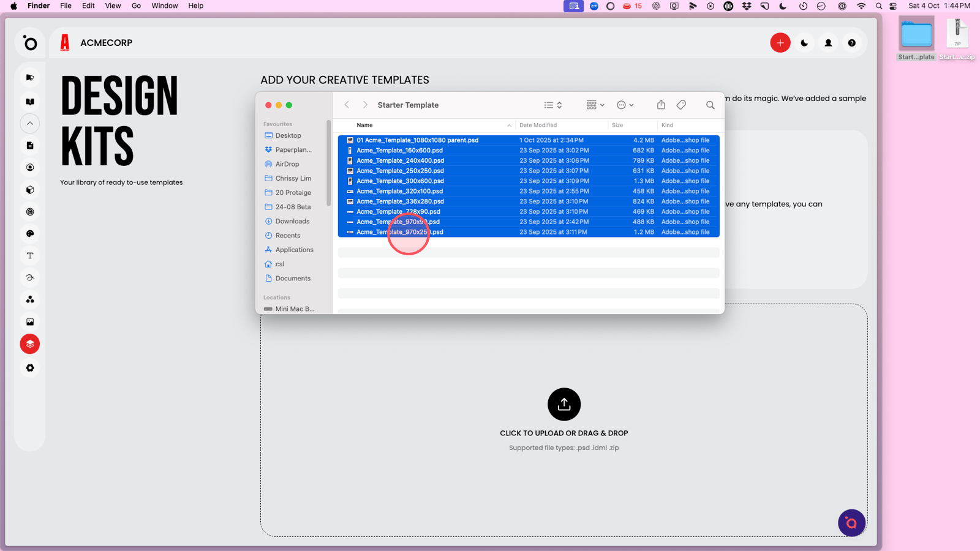The width and height of the screenshot is (980, 551).
Task: Open the Finder Edit menu
Action: coord(88,6)
